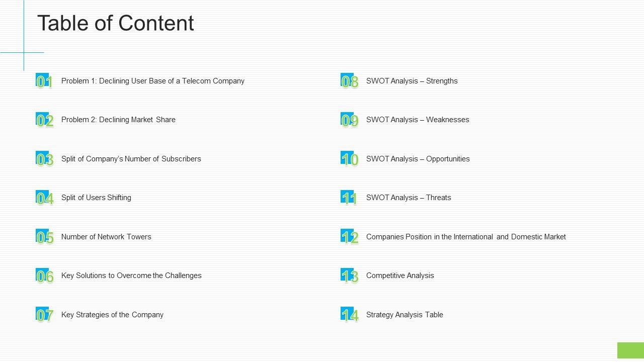
Task: Jump to SWOT Analysis – Strengths
Action: [412, 81]
